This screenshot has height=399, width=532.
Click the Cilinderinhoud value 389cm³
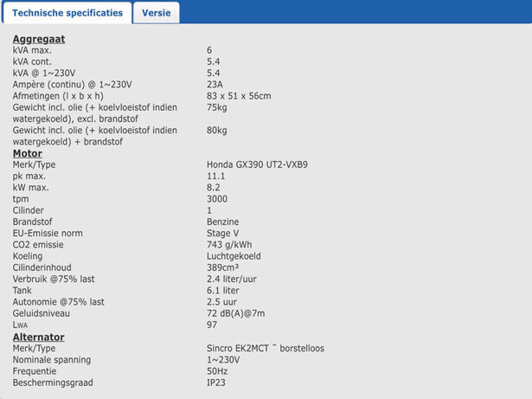tap(222, 267)
